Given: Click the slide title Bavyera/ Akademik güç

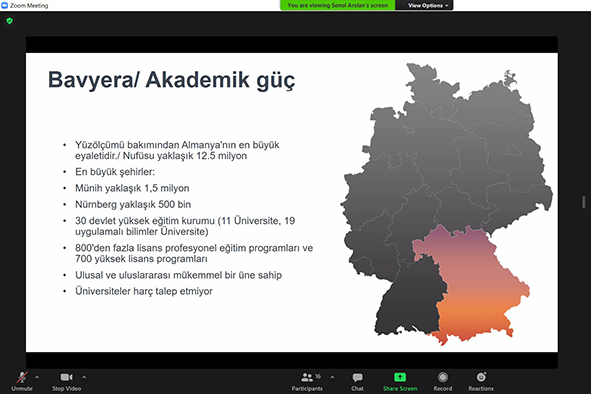Looking at the screenshot, I should pyautogui.click(x=171, y=80).
